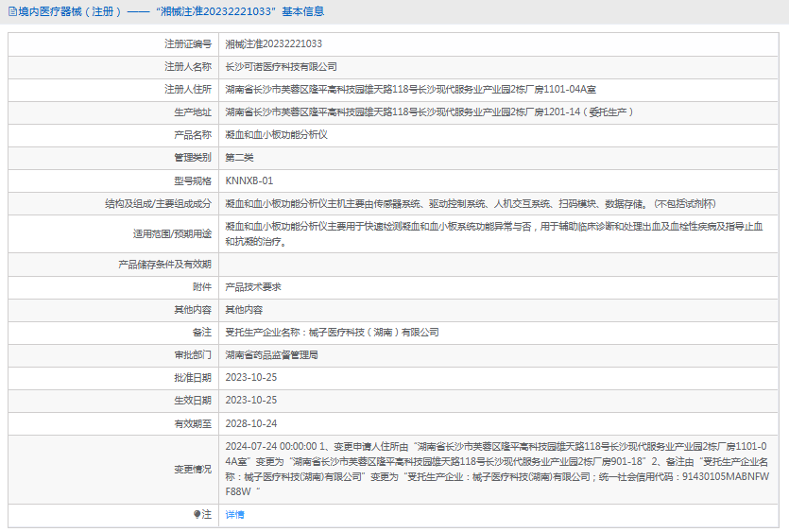Viewport: 789px width, 532px height.
Task: Select the production address ending 1201-14（委托生产）
Action: click(x=429, y=112)
